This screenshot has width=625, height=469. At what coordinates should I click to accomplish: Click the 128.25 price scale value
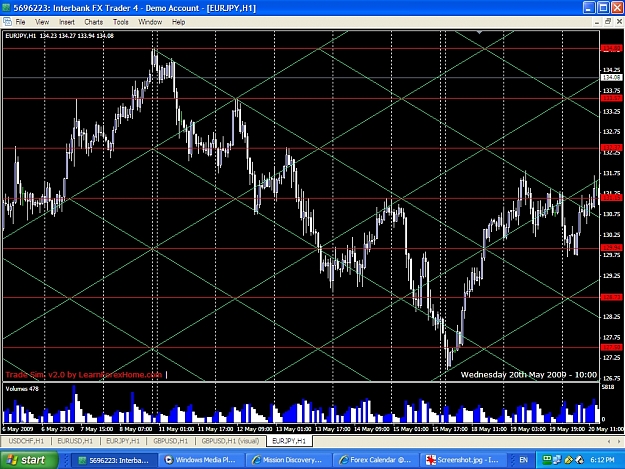pyautogui.click(x=612, y=317)
